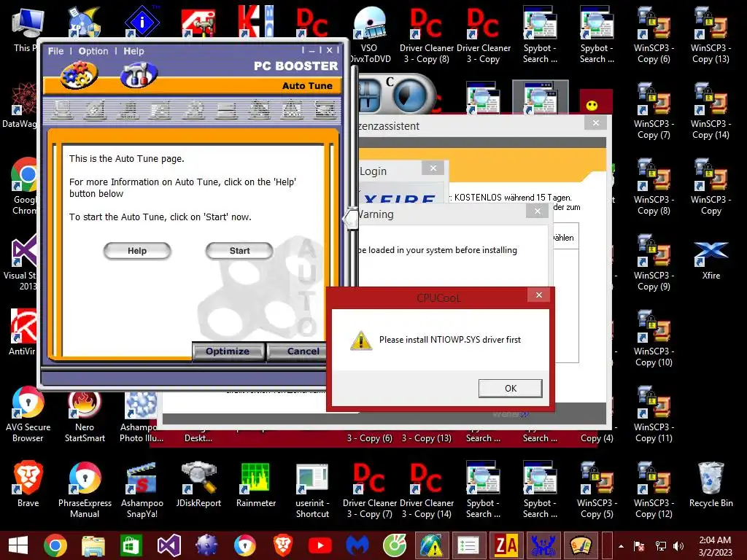The width and height of the screenshot is (747, 560).
Task: Select WinSCP3 - Copy (12) desktop icon
Action: click(x=654, y=489)
